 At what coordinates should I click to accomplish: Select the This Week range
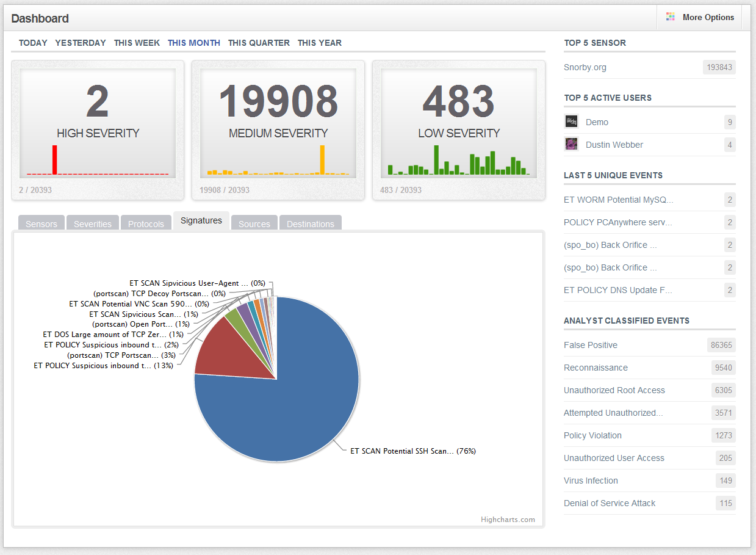(137, 43)
